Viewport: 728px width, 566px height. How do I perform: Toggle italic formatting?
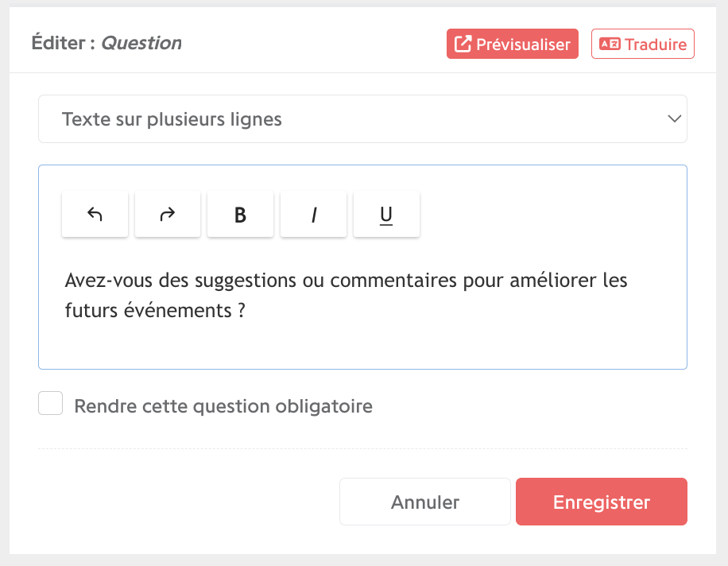click(x=313, y=214)
